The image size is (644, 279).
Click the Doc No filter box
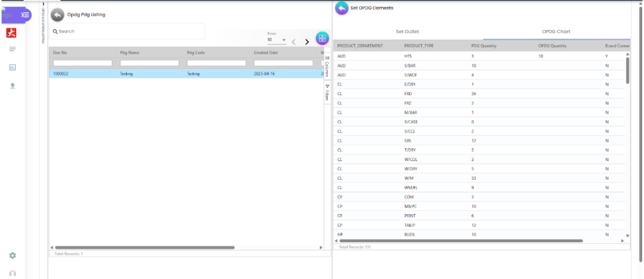pos(83,63)
